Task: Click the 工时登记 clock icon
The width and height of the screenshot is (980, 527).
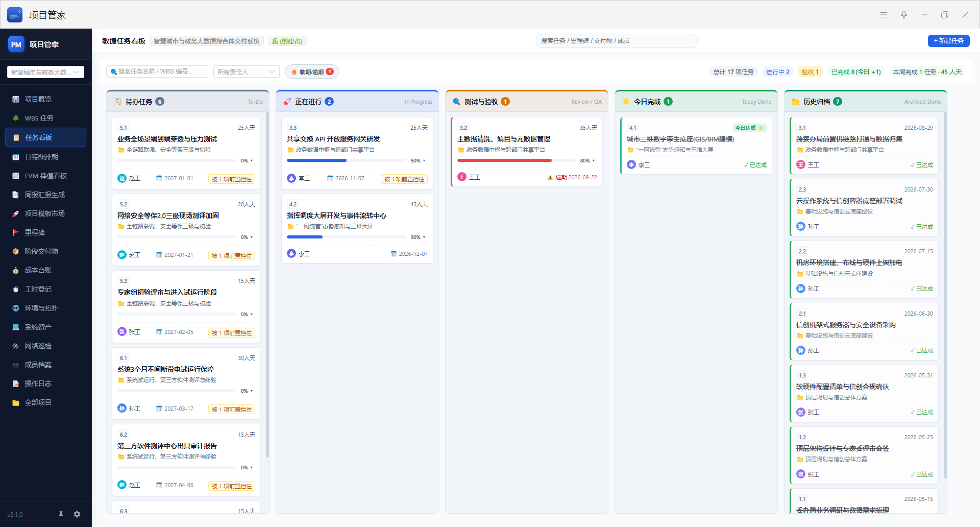Action: pyautogui.click(x=16, y=289)
